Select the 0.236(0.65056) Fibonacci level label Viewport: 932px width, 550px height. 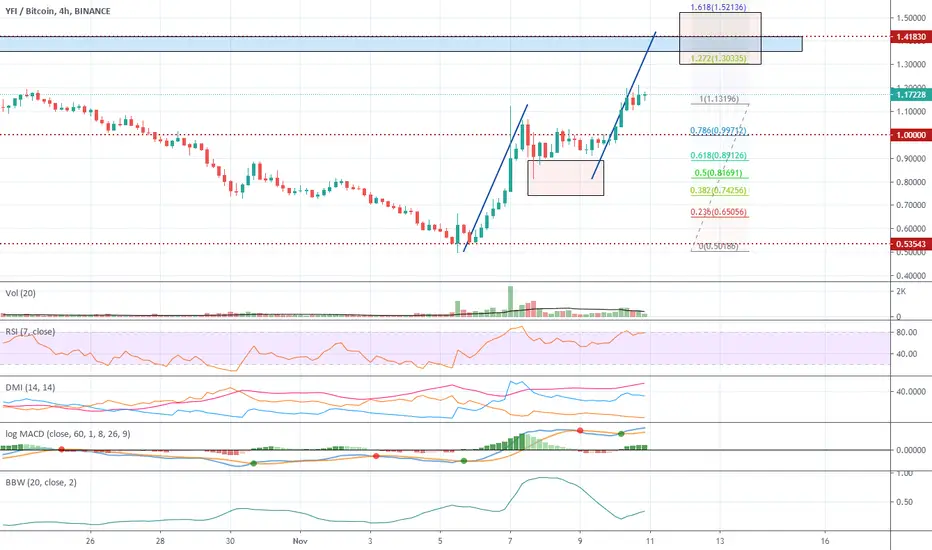pos(718,212)
